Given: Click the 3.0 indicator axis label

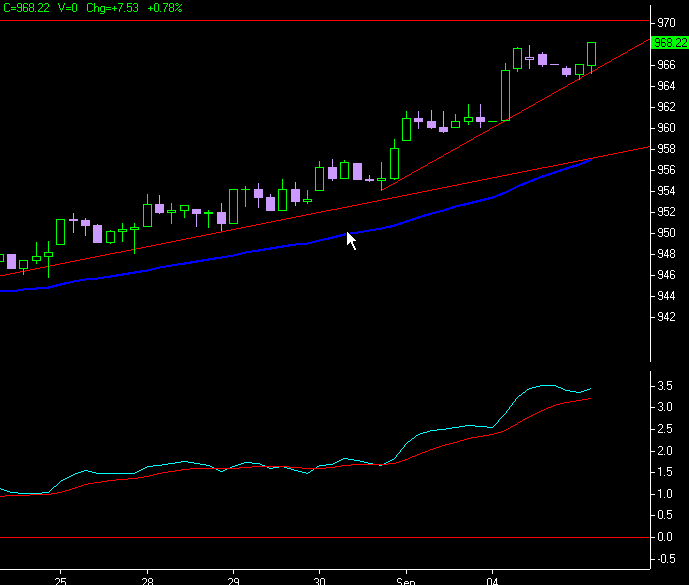Looking at the screenshot, I should click(664, 407).
